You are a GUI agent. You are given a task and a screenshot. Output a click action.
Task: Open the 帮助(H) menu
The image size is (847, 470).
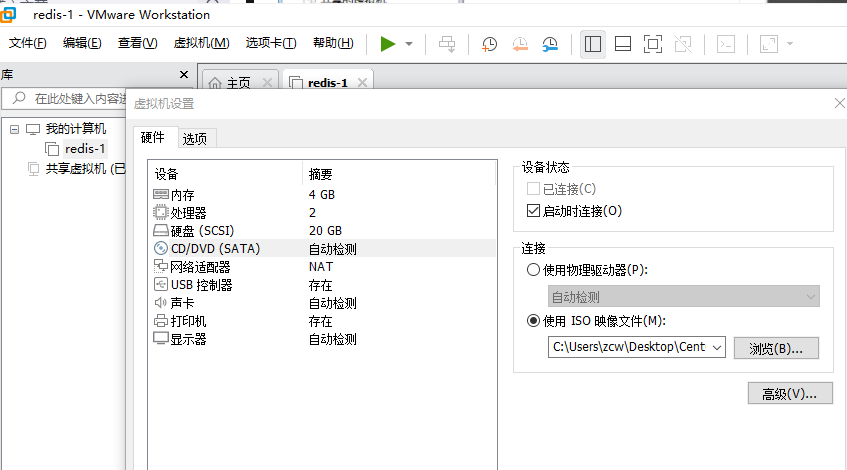click(333, 43)
